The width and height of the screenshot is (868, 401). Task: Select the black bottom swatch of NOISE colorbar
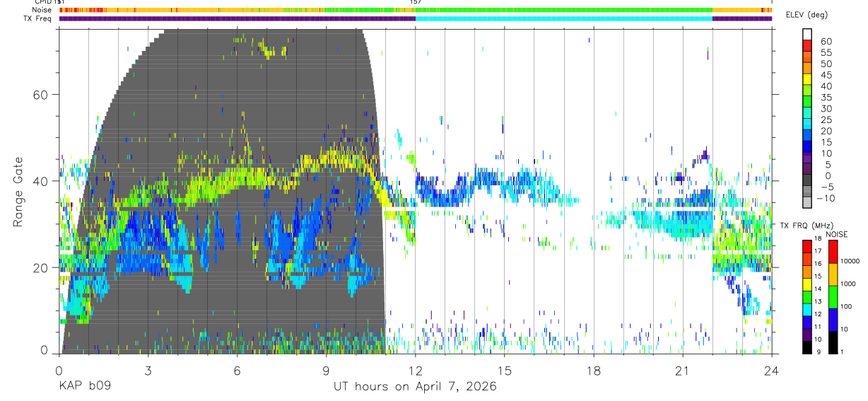[x=833, y=342]
